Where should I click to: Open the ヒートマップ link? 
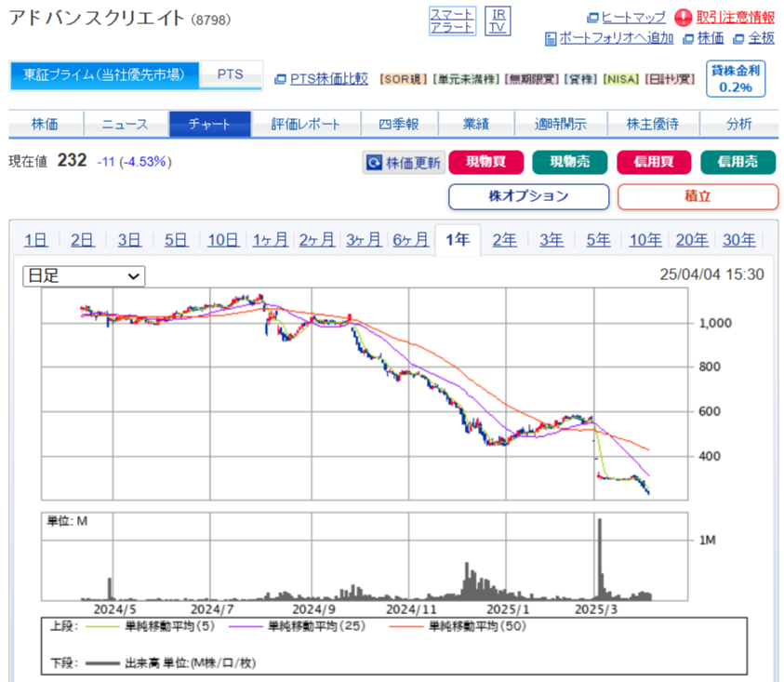click(x=633, y=18)
